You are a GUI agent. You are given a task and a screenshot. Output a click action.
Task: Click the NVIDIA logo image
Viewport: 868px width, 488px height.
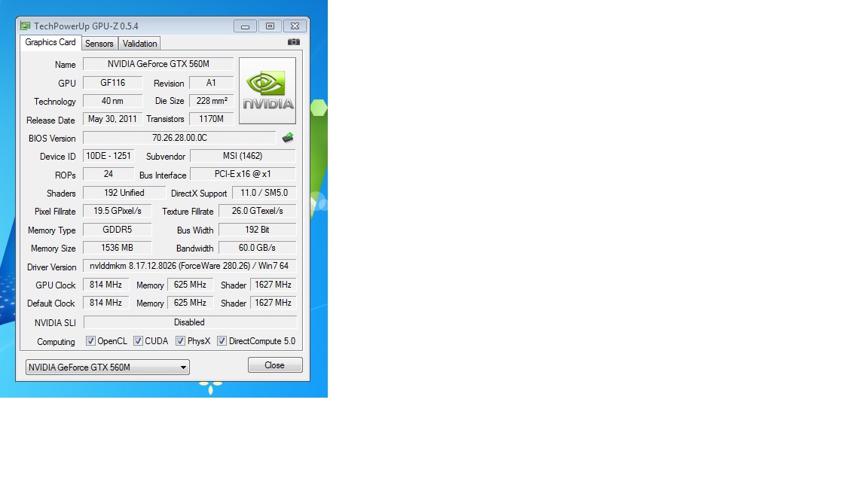coord(267,90)
